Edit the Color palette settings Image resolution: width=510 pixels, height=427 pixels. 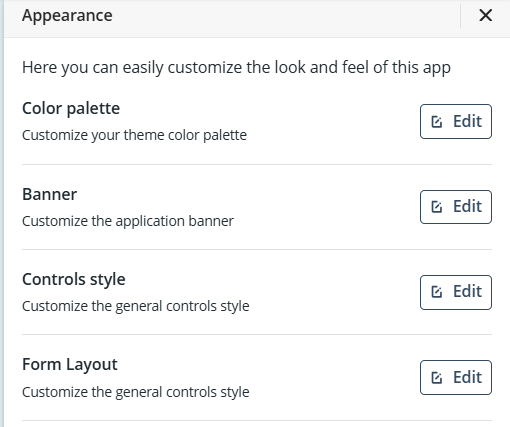click(456, 121)
